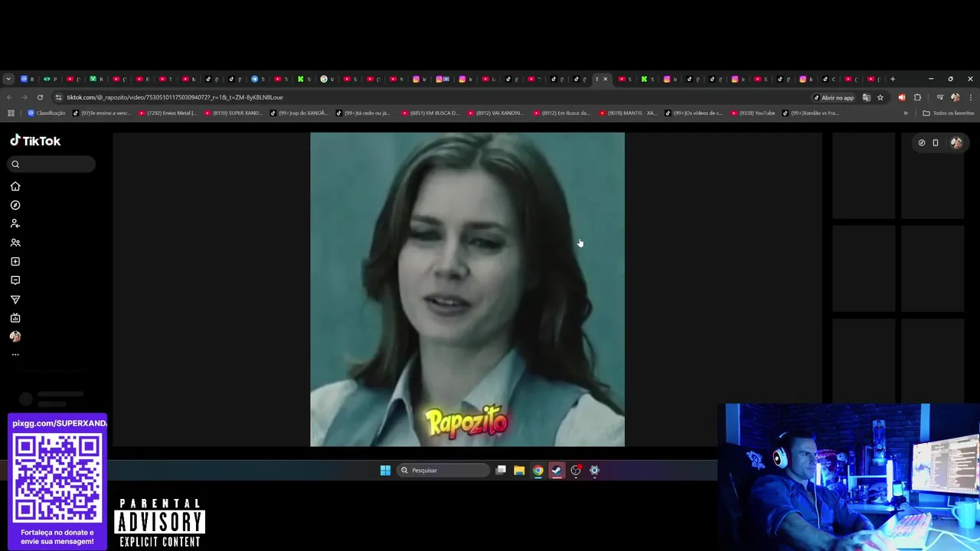Open the Windows Start button
This screenshot has height=551, width=980.
tap(385, 471)
